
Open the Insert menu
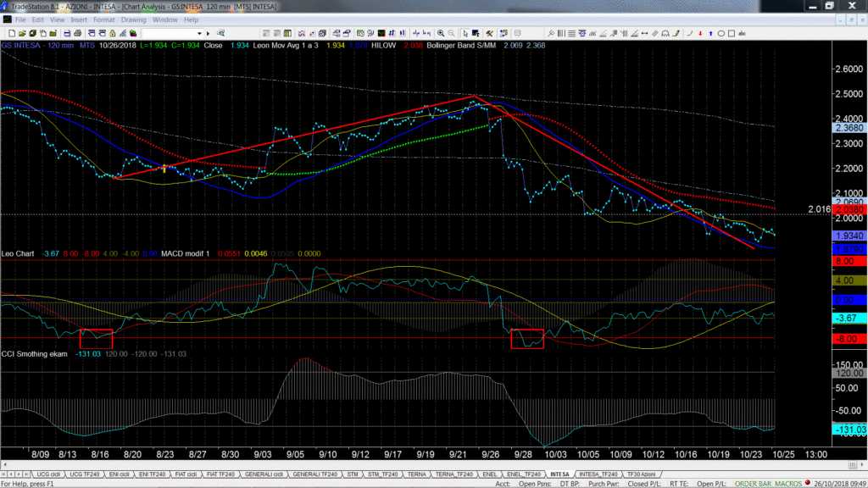(79, 20)
